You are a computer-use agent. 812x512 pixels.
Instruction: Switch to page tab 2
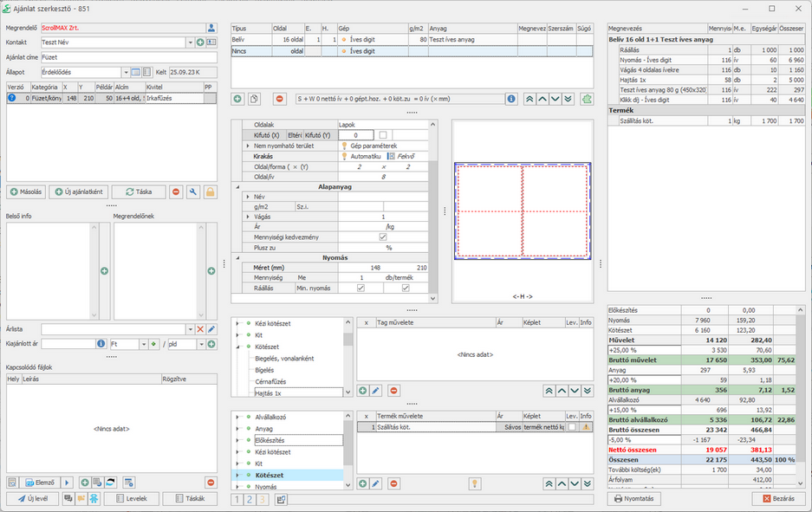point(251,499)
